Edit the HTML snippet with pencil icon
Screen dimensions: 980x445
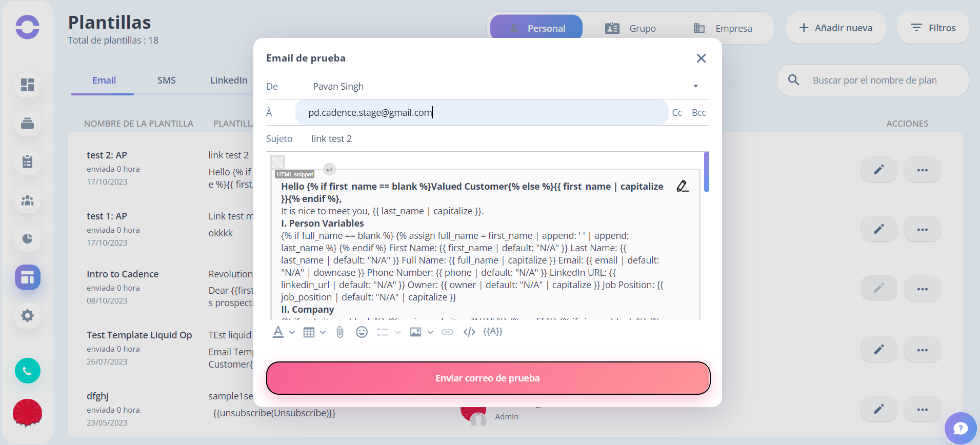[x=683, y=186]
